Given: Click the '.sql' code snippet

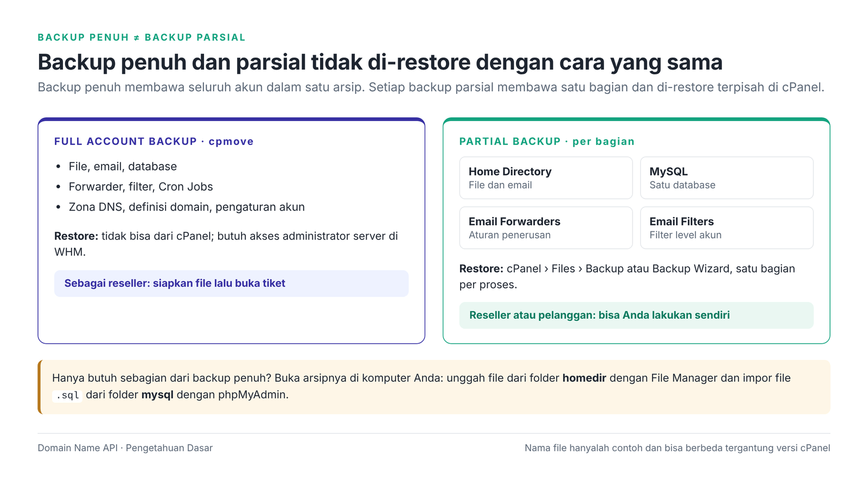Looking at the screenshot, I should point(67,395).
